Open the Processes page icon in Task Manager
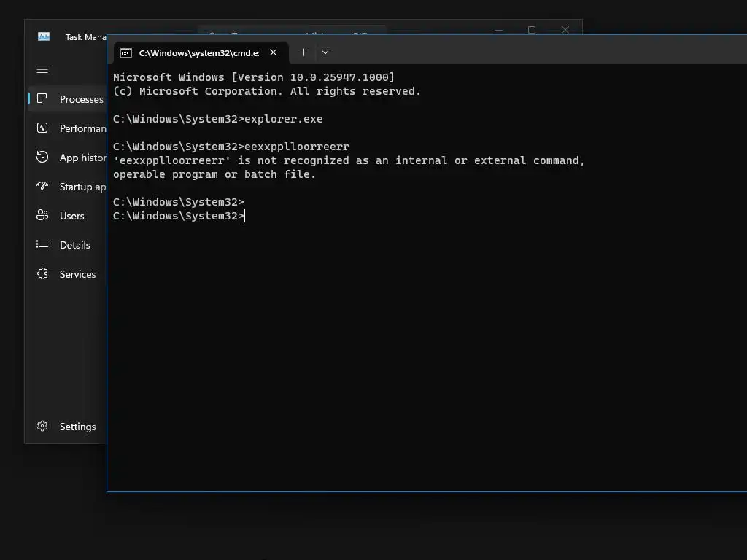Image resolution: width=747 pixels, height=560 pixels. point(42,98)
